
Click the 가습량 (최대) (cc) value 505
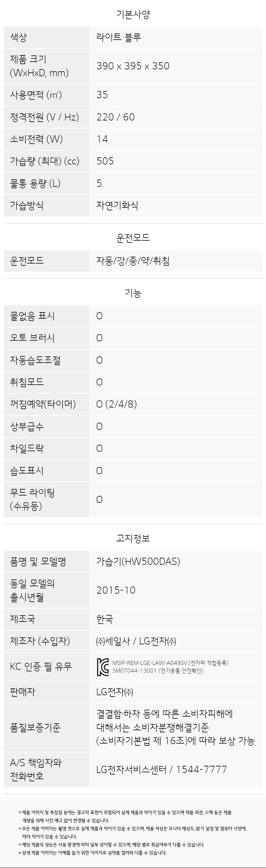click(105, 161)
